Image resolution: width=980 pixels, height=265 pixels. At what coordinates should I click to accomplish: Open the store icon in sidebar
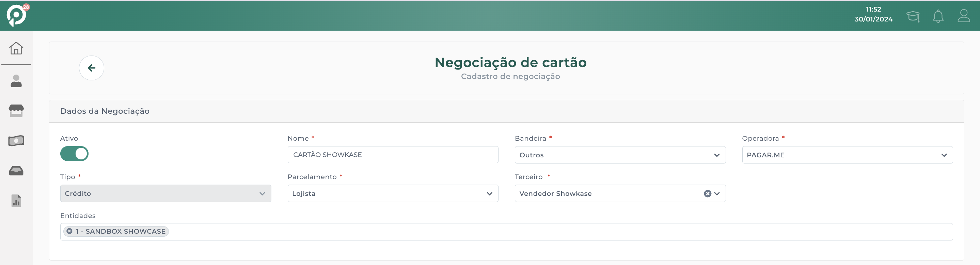click(x=16, y=111)
